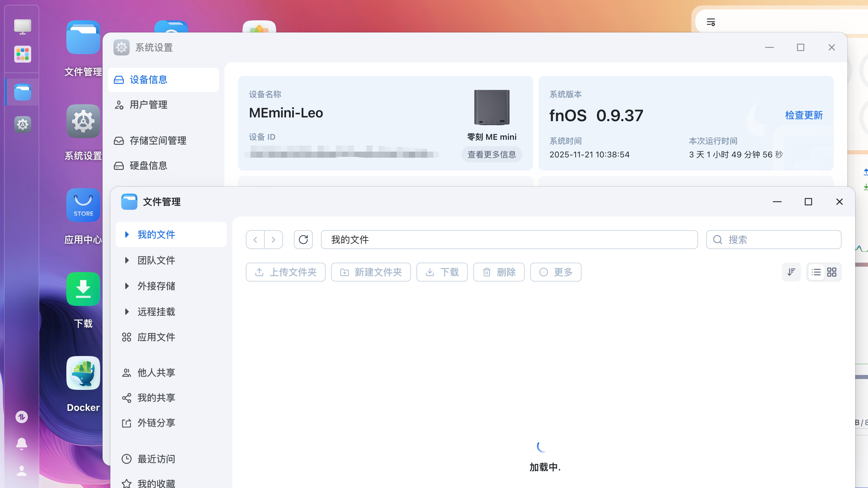This screenshot has width=868, height=488.
Task: Click the refresh icon in file manager
Action: click(303, 240)
